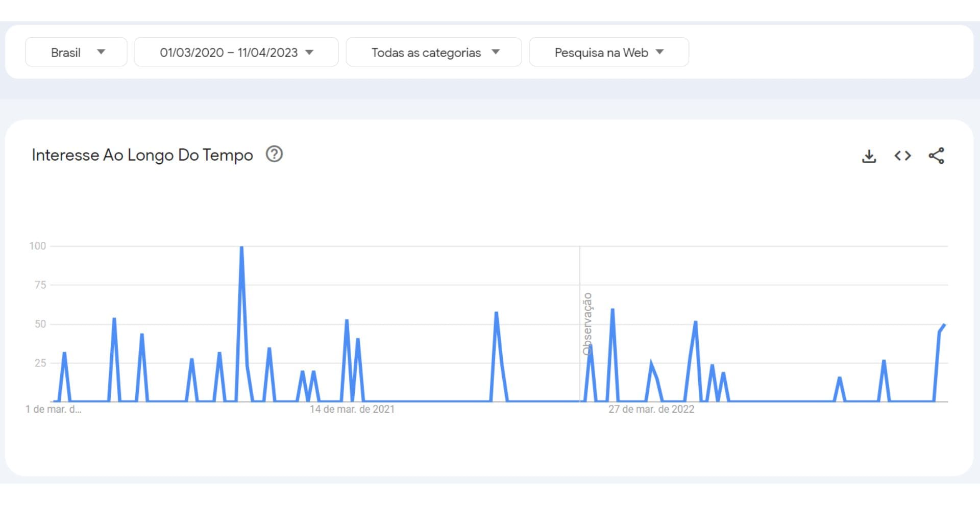Expand the 01/03/2020 – 11/04/2023 date range

click(x=236, y=52)
